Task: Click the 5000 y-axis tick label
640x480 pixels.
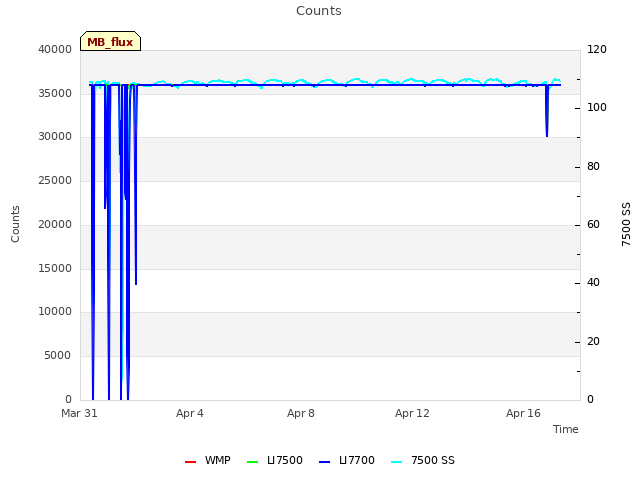Action: coord(58,356)
